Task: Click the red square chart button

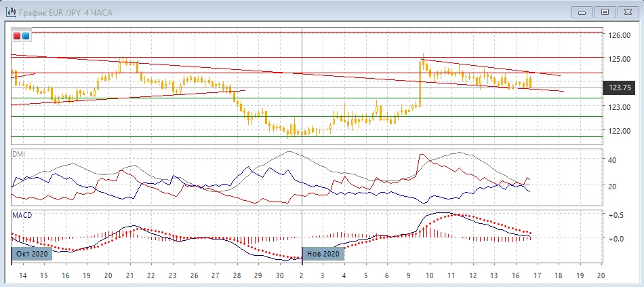Action: 17,35
